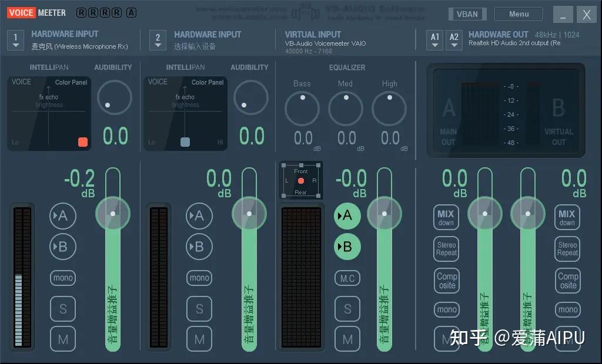
Task: Click the VBAN button
Action: [467, 14]
